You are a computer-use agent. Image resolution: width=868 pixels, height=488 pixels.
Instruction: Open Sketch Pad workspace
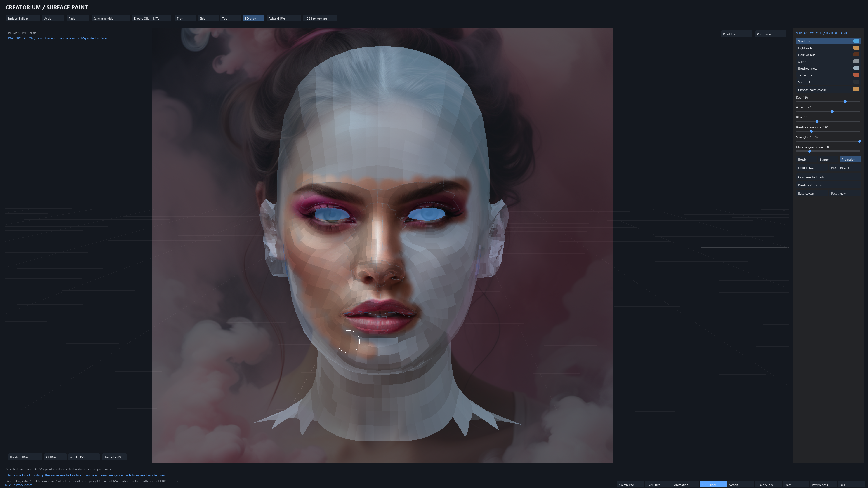630,485
